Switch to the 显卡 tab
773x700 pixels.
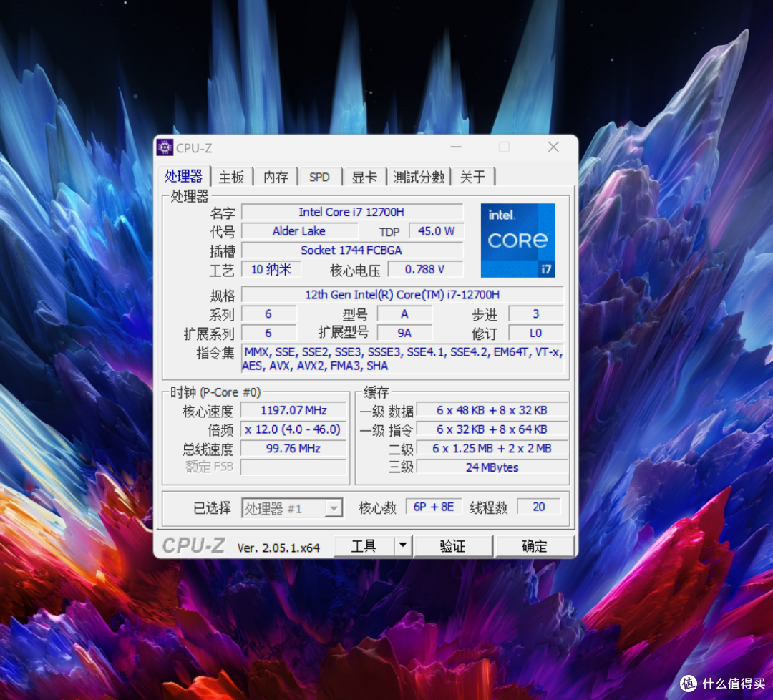364,177
